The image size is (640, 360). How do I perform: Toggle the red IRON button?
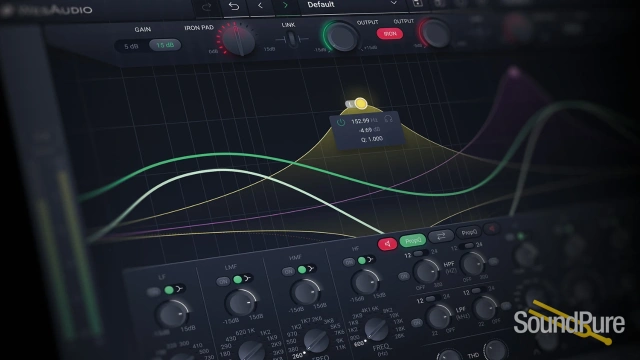coord(390,34)
